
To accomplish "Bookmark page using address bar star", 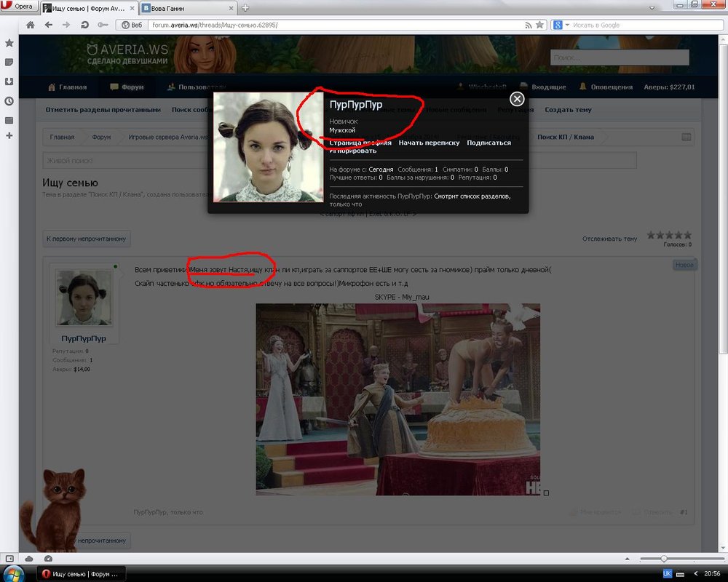I will click(539, 25).
